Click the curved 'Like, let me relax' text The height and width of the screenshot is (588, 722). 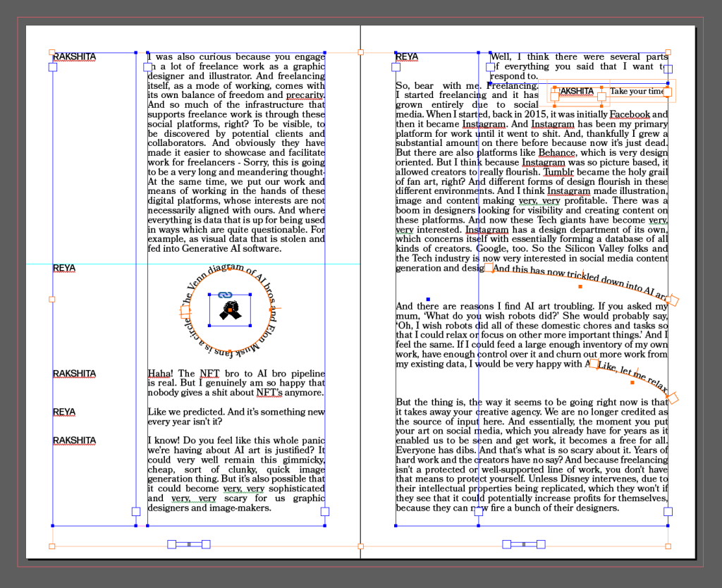coord(632,374)
